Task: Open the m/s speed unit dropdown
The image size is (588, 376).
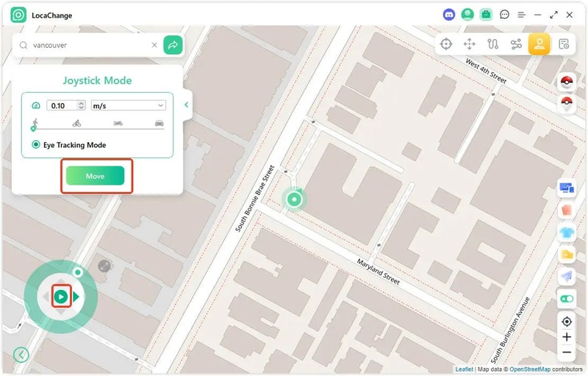Action: point(128,105)
